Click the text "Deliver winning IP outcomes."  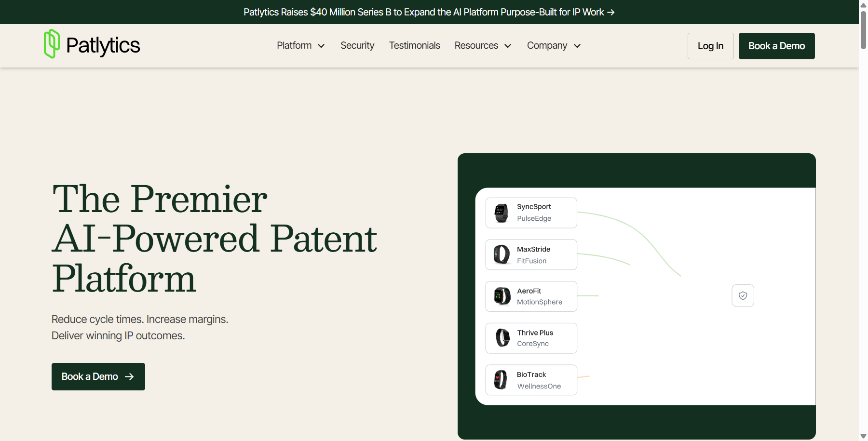(118, 335)
